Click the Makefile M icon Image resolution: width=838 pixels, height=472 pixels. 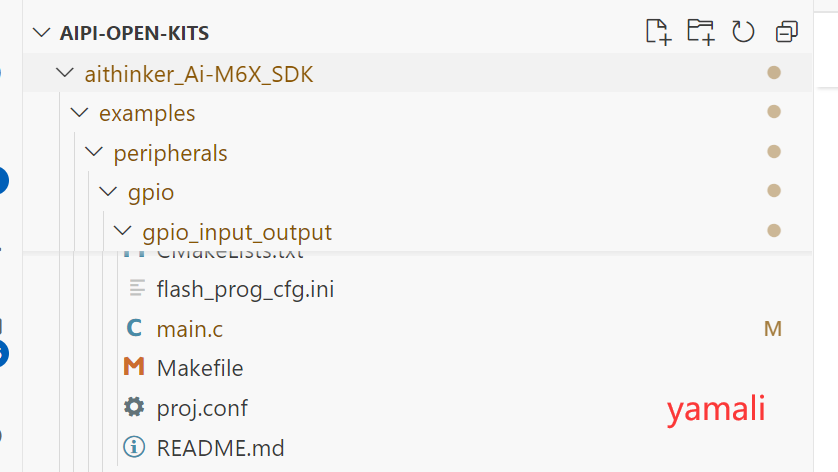pos(134,367)
